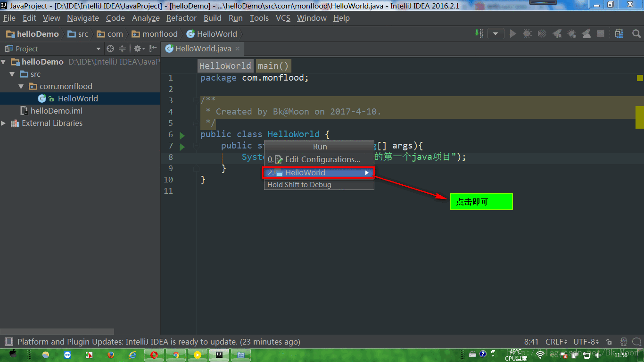Collapse the helloDemo project tree node
The image size is (644, 362).
tap(4, 62)
